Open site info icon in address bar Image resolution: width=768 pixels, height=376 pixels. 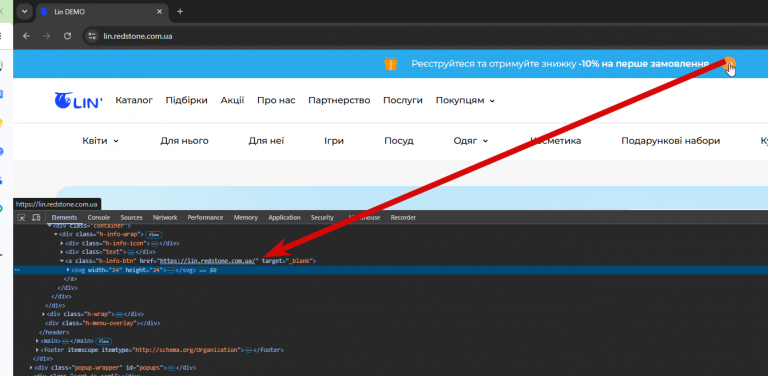point(92,36)
